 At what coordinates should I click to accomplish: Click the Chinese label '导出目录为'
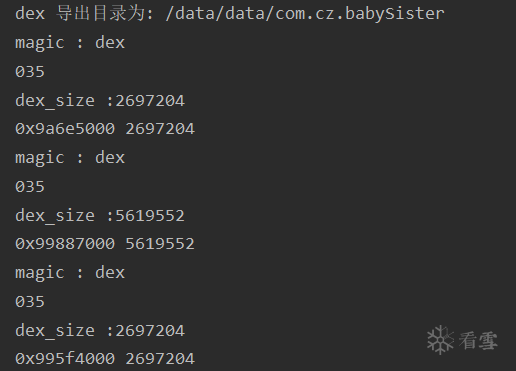coord(101,14)
